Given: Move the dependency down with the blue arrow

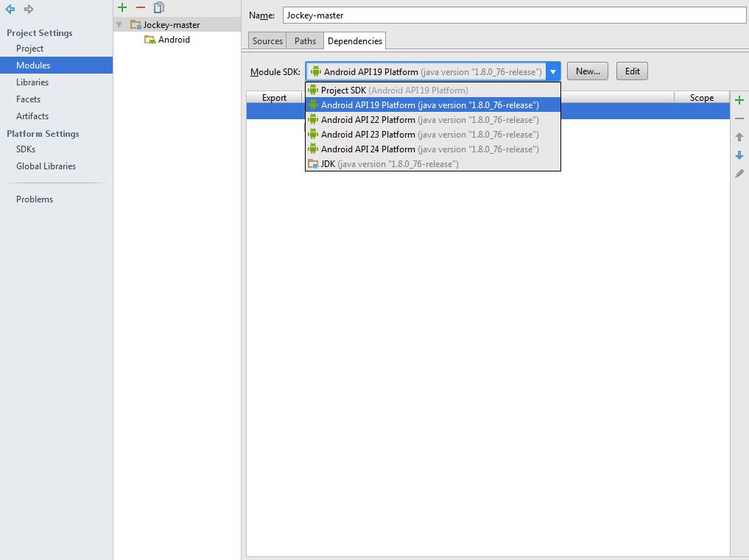Looking at the screenshot, I should click(739, 155).
